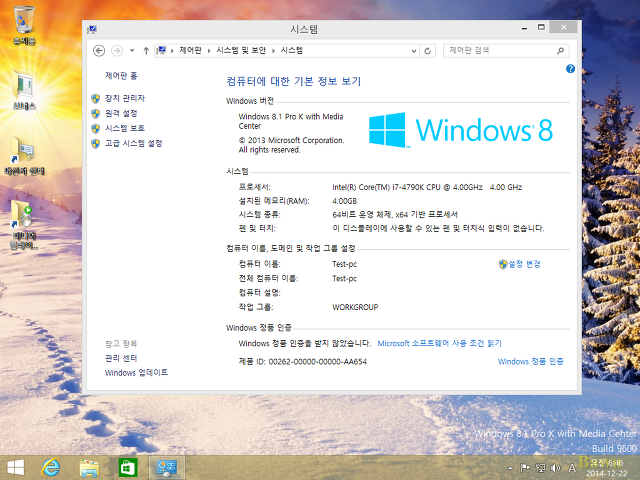Open 원격 설정 link
The width and height of the screenshot is (640, 480).
coord(121,113)
